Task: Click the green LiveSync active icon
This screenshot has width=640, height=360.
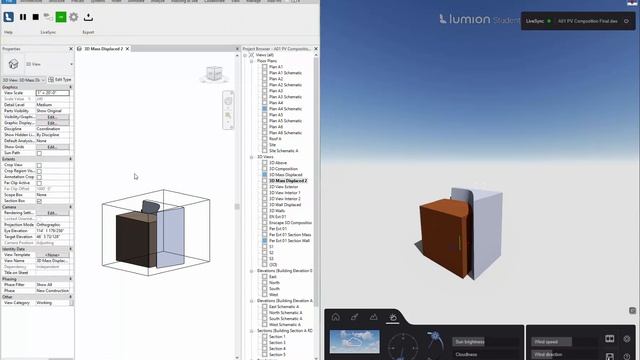Action: pyautogui.click(x=61, y=17)
